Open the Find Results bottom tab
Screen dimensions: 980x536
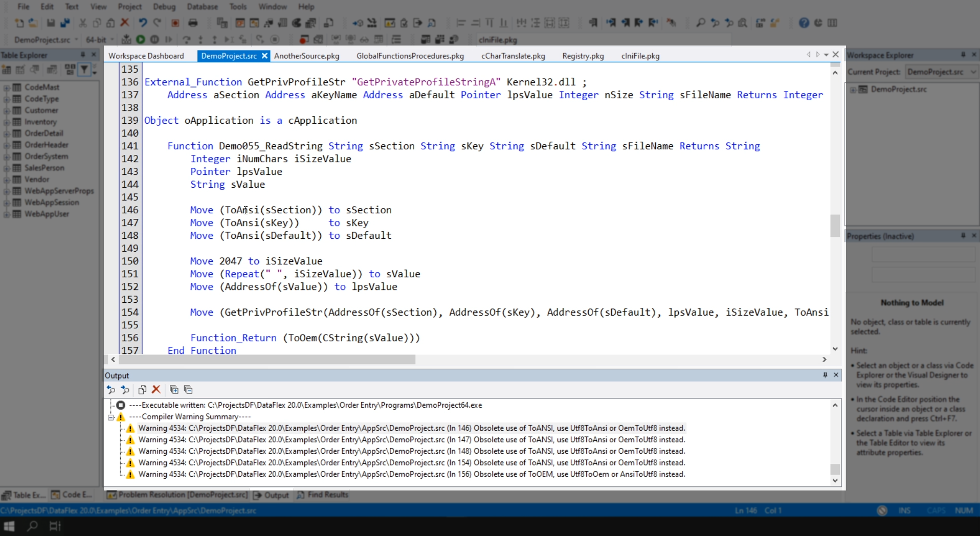pos(323,495)
